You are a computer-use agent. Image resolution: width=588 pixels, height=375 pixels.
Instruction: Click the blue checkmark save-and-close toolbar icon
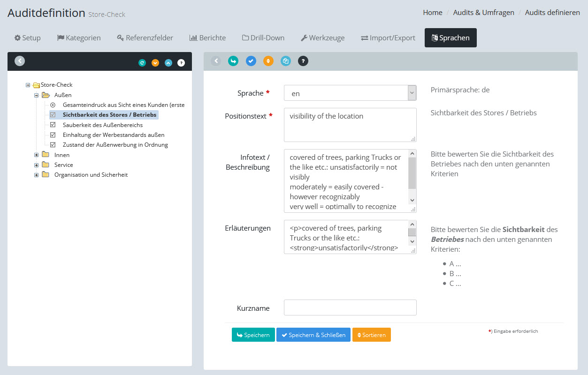point(251,61)
